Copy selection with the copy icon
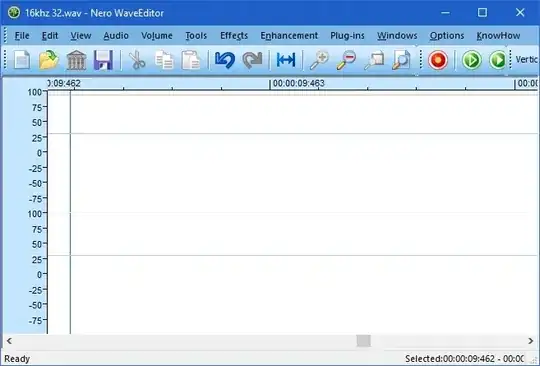540x366 pixels. point(164,60)
